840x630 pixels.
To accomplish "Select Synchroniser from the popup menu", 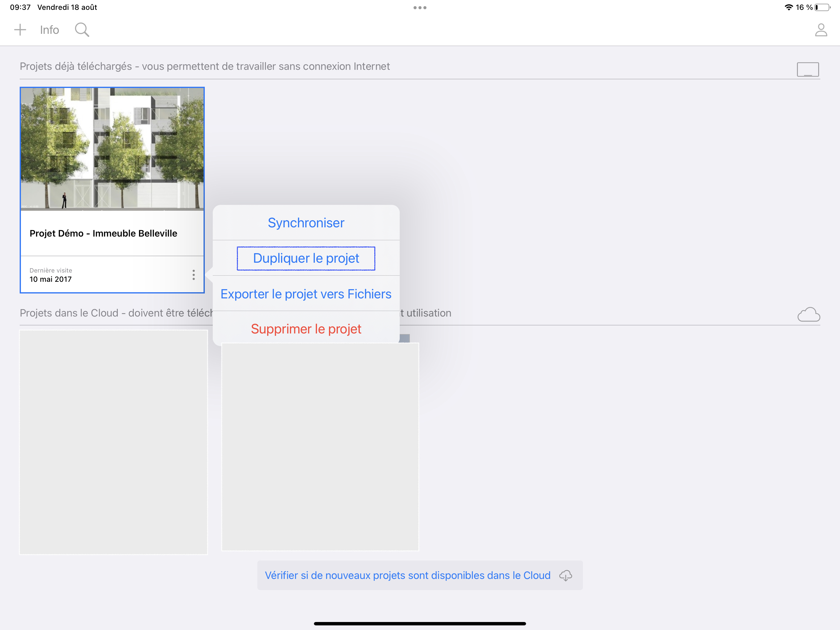I will tap(306, 223).
